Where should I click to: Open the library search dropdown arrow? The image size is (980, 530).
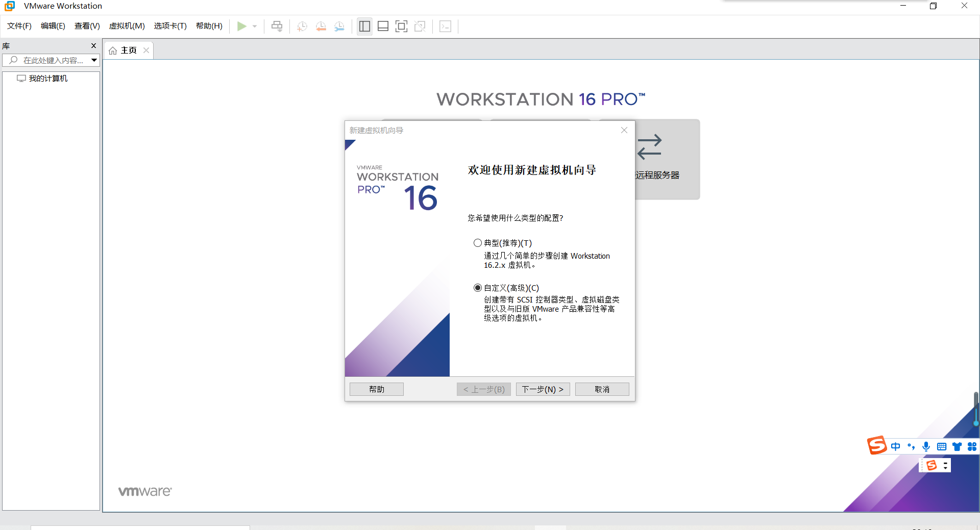[94, 60]
